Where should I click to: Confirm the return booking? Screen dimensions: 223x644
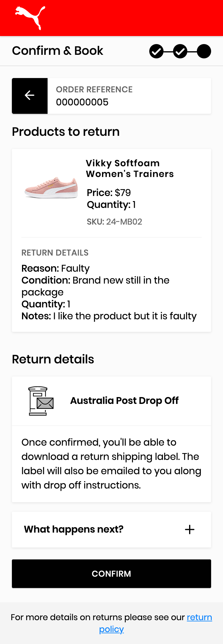(x=111, y=573)
